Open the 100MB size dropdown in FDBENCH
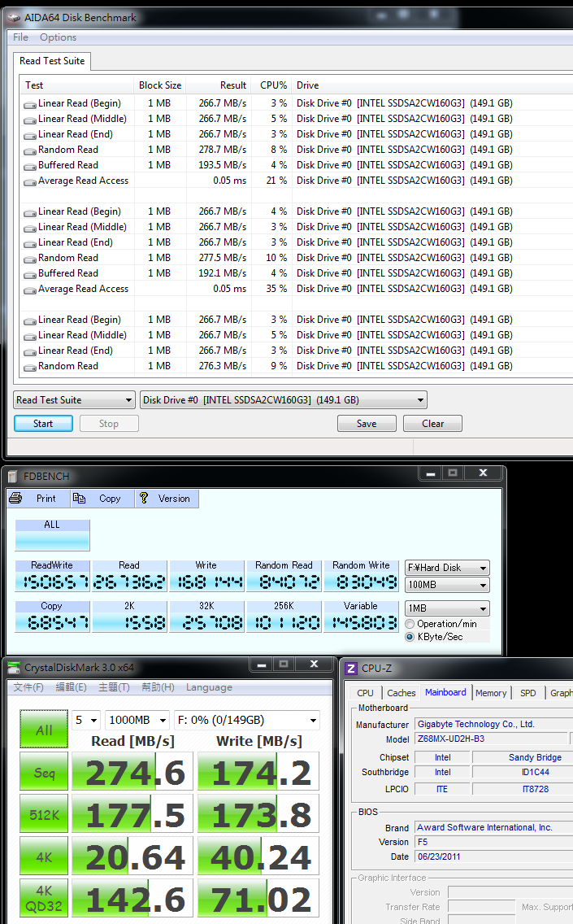The width and height of the screenshot is (573, 924). [447, 585]
